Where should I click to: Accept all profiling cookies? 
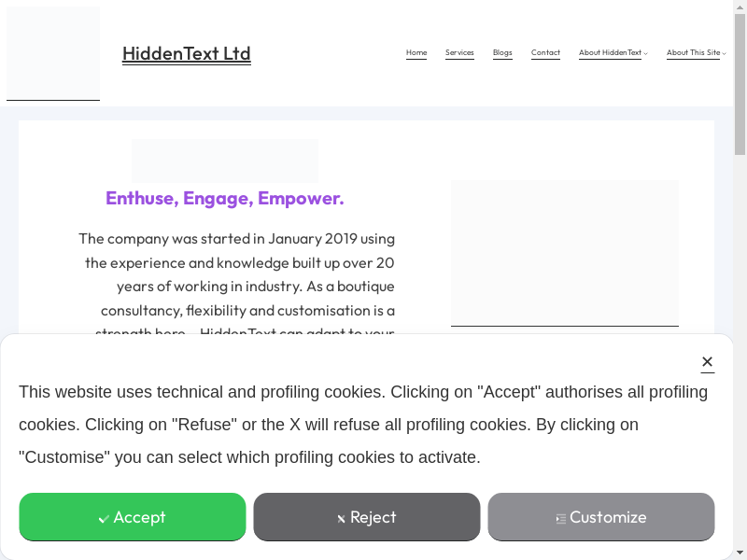point(133,517)
